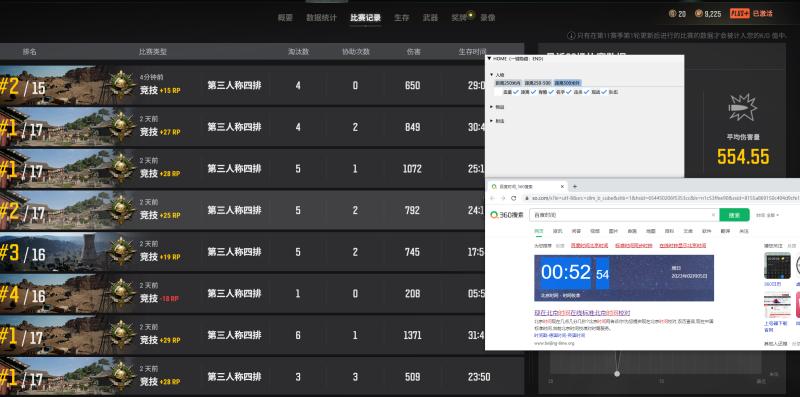
Task: Click the rank emblem in the 849 damage row
Action: click(x=121, y=127)
